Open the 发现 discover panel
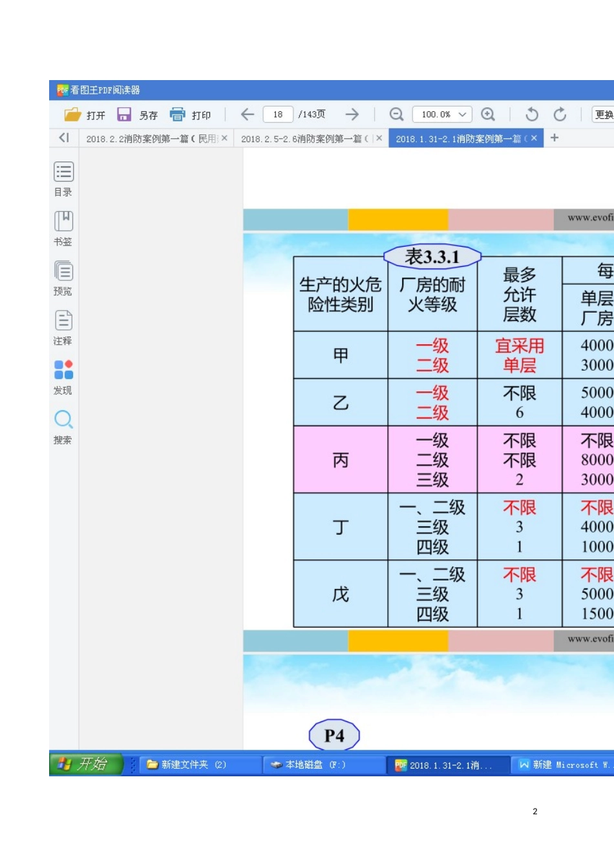Viewport: 614px width, 868px height. click(x=63, y=378)
